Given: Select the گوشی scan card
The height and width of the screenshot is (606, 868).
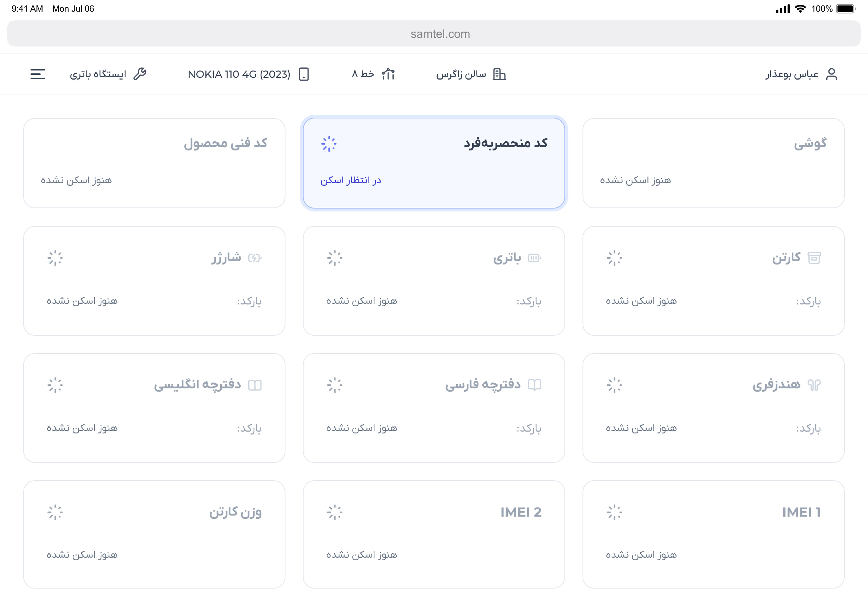Looking at the screenshot, I should [713, 163].
